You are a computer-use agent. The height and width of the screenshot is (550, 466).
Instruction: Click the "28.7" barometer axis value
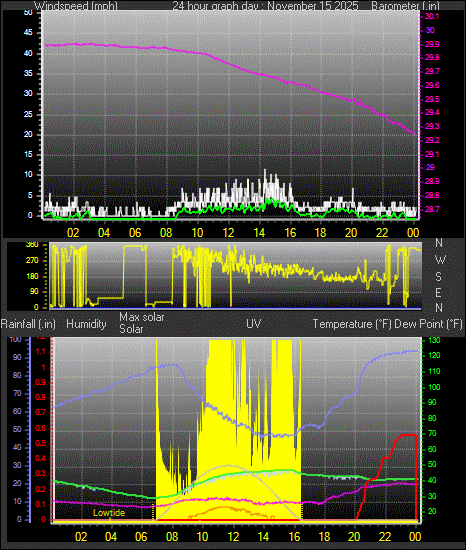(432, 209)
